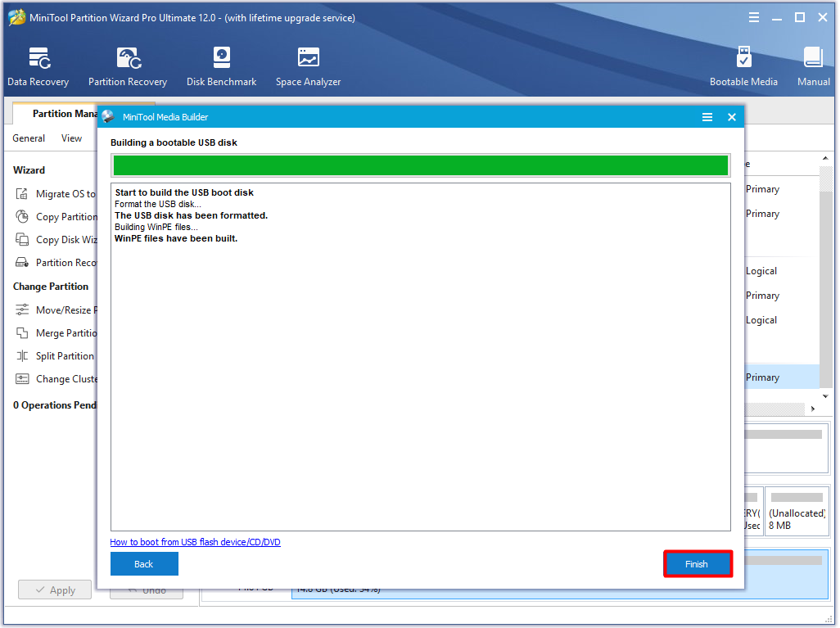
Task: Click Migrate OS wizard icon
Action: click(22, 193)
